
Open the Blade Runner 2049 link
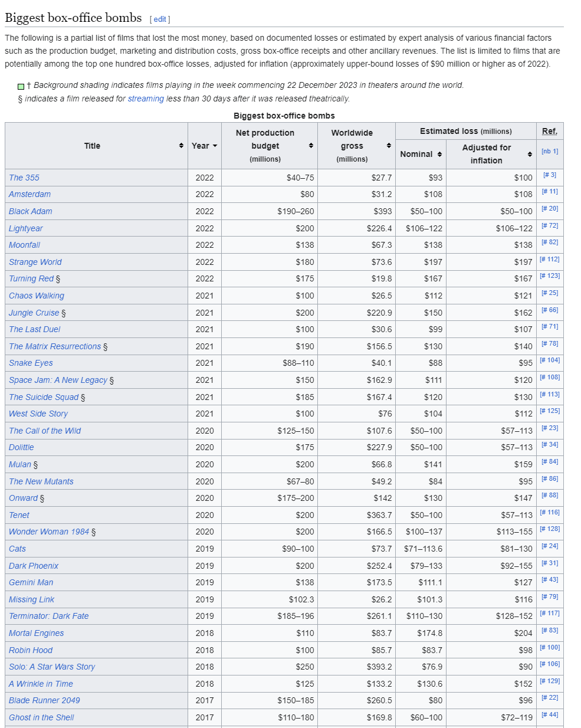pos(44,700)
